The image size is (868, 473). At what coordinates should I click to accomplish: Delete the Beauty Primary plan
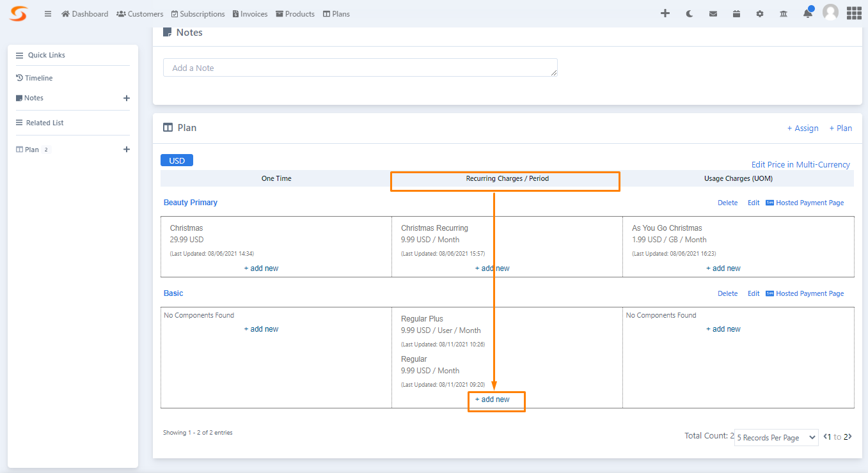click(727, 202)
